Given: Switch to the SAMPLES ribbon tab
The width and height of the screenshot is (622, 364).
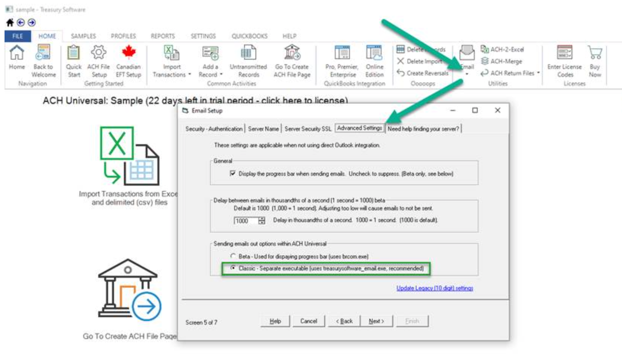Looking at the screenshot, I should tap(83, 36).
